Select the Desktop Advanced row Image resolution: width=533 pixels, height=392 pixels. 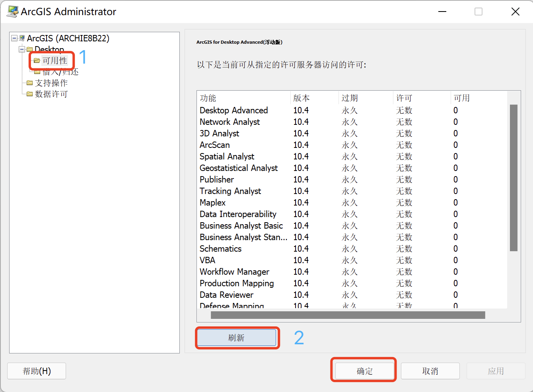pyautogui.click(x=352, y=110)
